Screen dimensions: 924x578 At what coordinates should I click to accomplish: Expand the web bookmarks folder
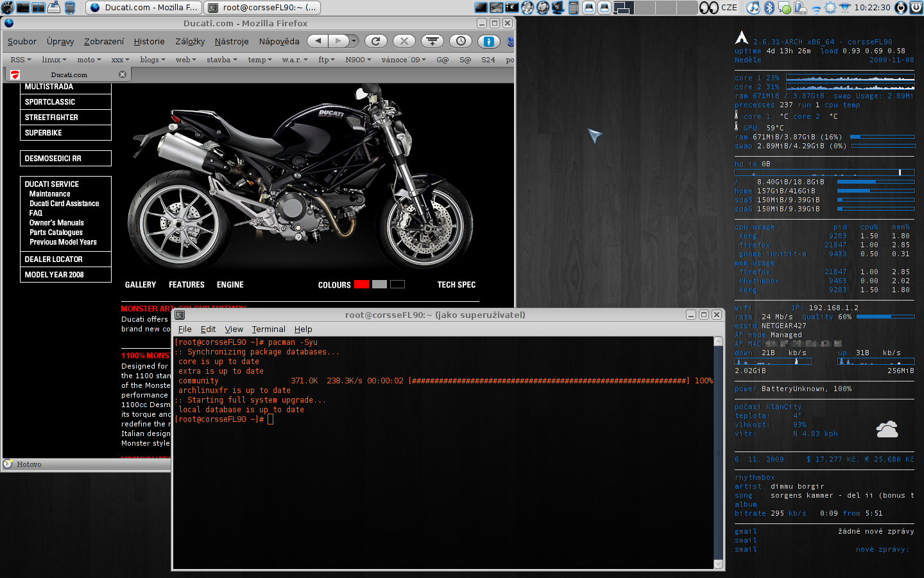click(186, 60)
